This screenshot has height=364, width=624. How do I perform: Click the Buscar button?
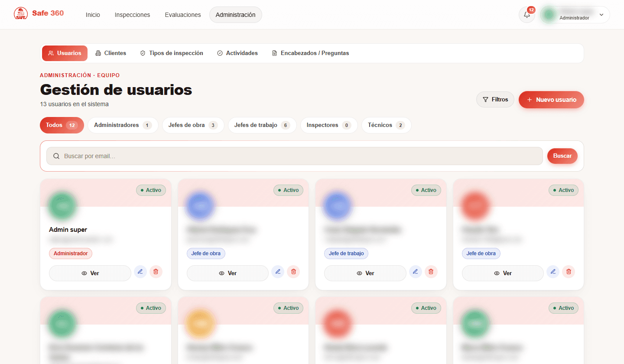[x=562, y=156]
